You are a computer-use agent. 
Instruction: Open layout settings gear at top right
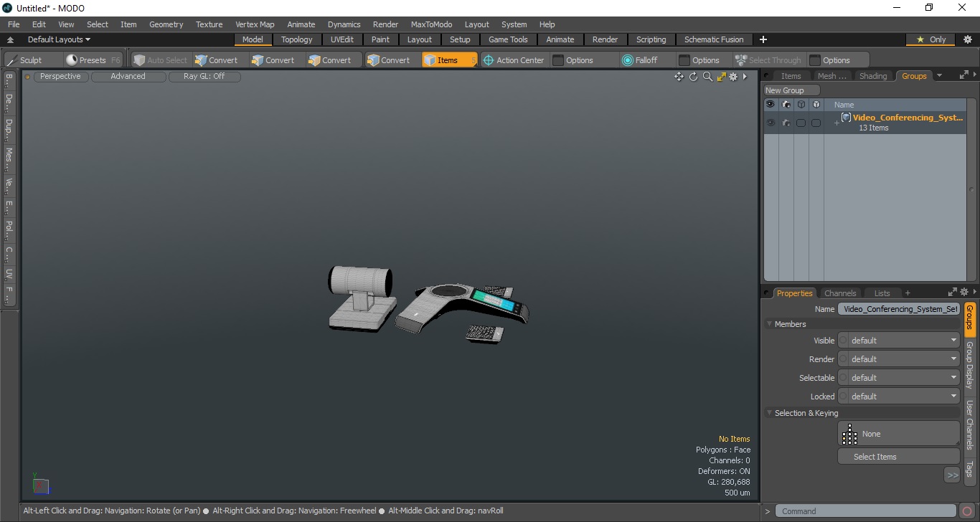click(968, 39)
